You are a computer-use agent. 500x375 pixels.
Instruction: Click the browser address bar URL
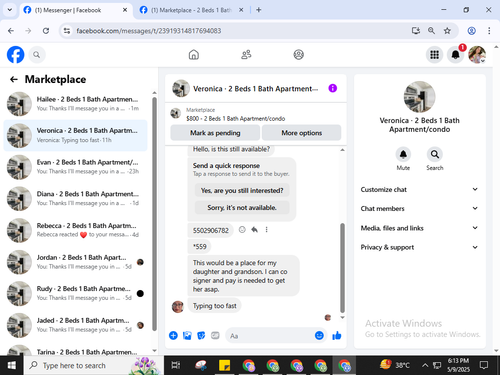[x=149, y=31]
